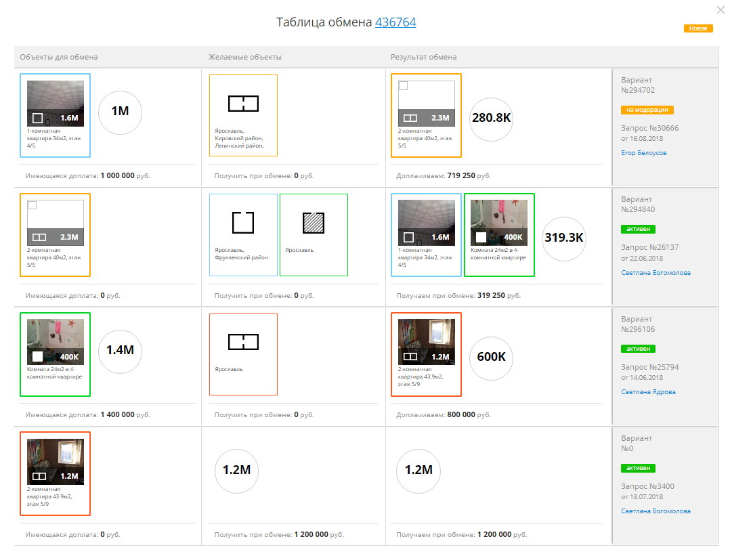The width and height of the screenshot is (730, 560).
Task: Click the hatched room icon labeled Ярославль
Action: (314, 223)
